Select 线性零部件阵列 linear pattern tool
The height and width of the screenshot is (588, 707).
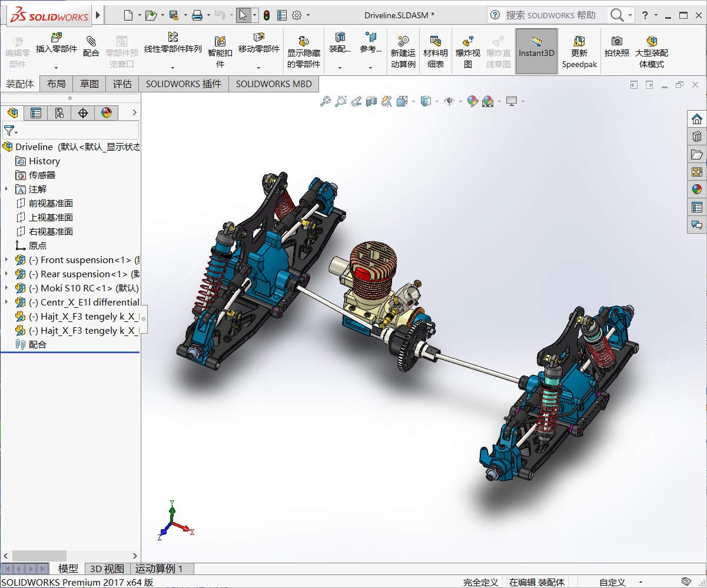click(173, 44)
